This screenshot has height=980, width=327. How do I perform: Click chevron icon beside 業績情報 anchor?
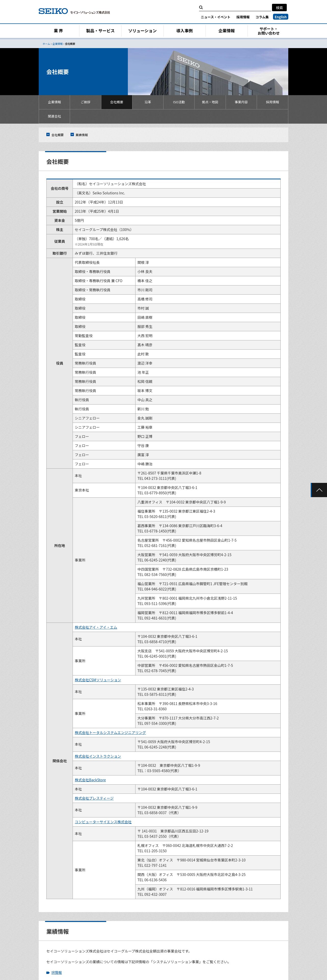click(72, 134)
